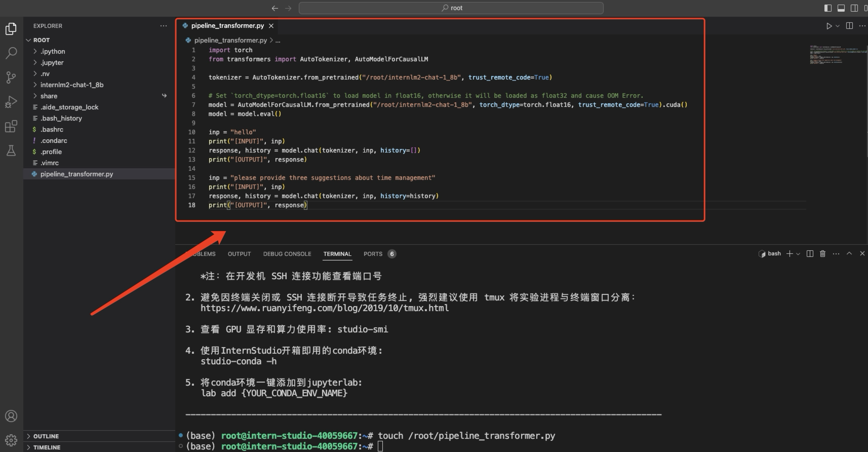Run the Python file with play icon
This screenshot has height=452, width=868.
[x=829, y=26]
